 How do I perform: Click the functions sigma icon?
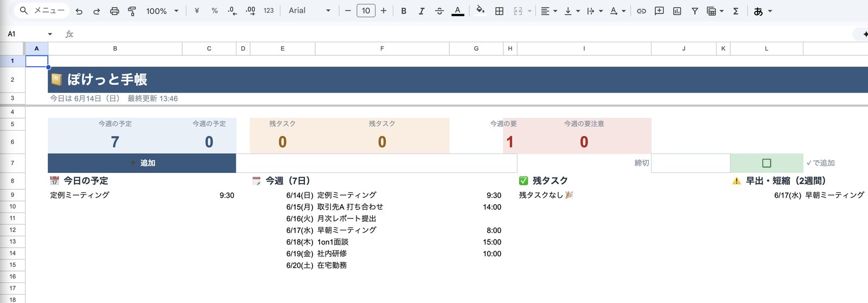(x=736, y=11)
